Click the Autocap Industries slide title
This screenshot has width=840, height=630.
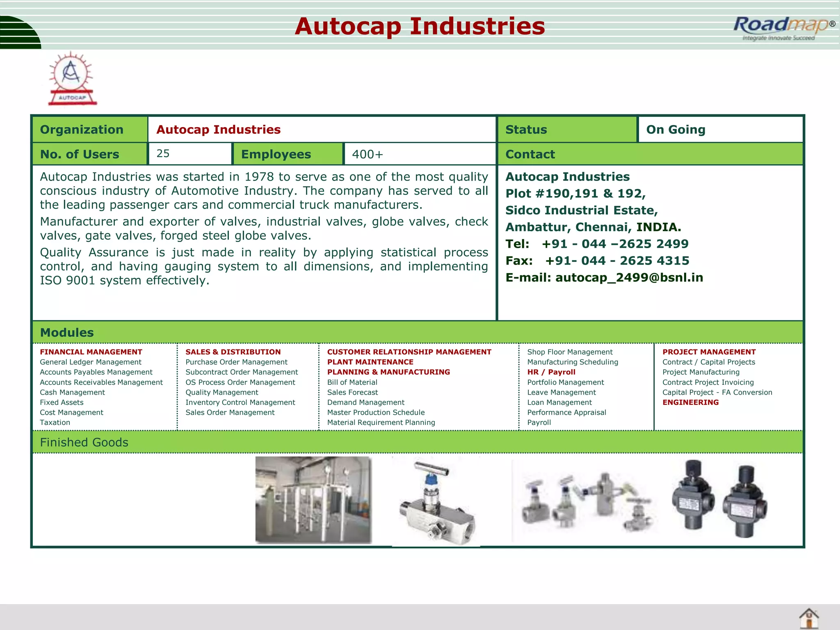pyautogui.click(x=420, y=26)
